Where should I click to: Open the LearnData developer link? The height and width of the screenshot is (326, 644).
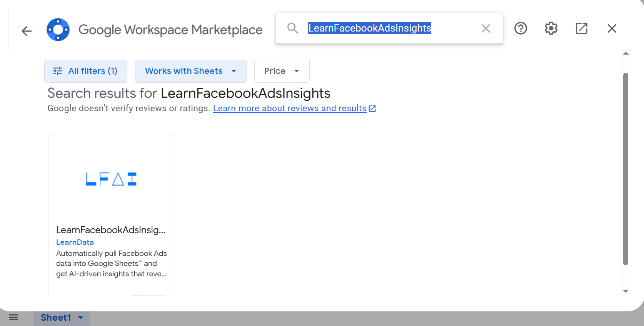pos(75,242)
